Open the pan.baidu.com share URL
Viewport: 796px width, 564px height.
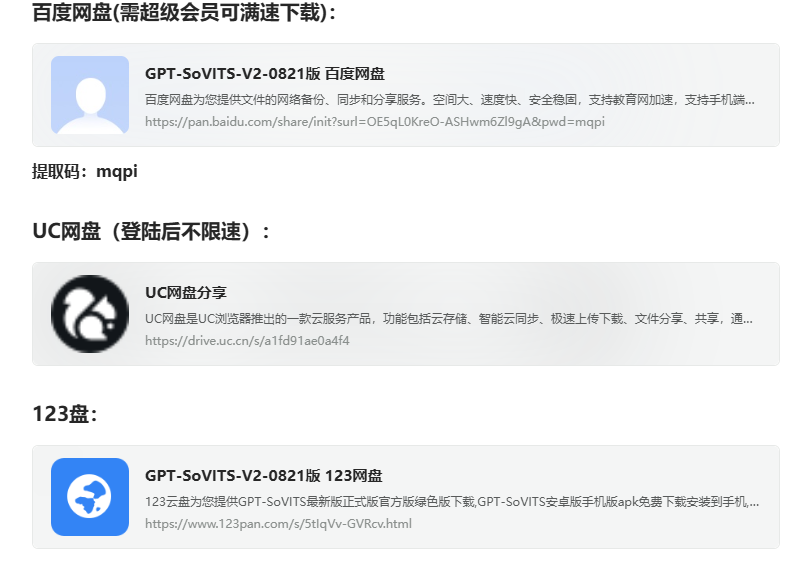click(x=375, y=122)
